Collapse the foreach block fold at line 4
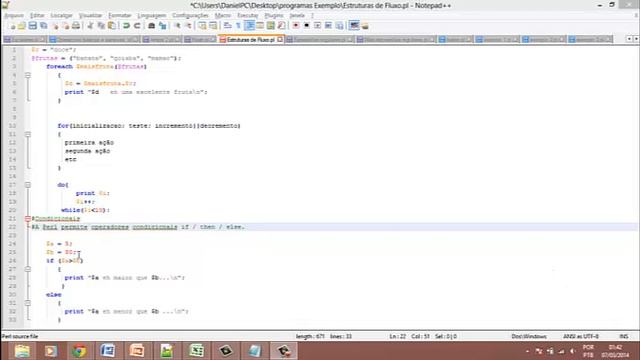This screenshot has height=360, width=640. coord(28,75)
